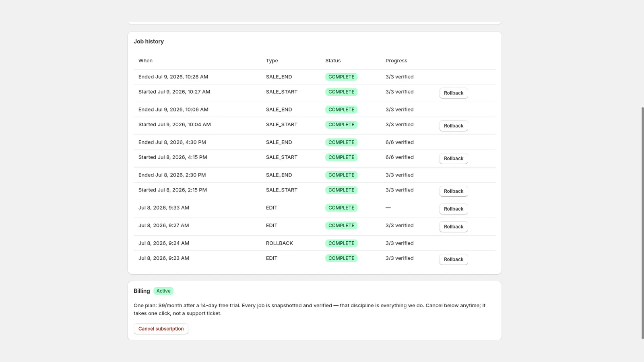The image size is (644, 362).
Task: Click '3/3 verified' in 9:24 AM row
Action: point(399,243)
